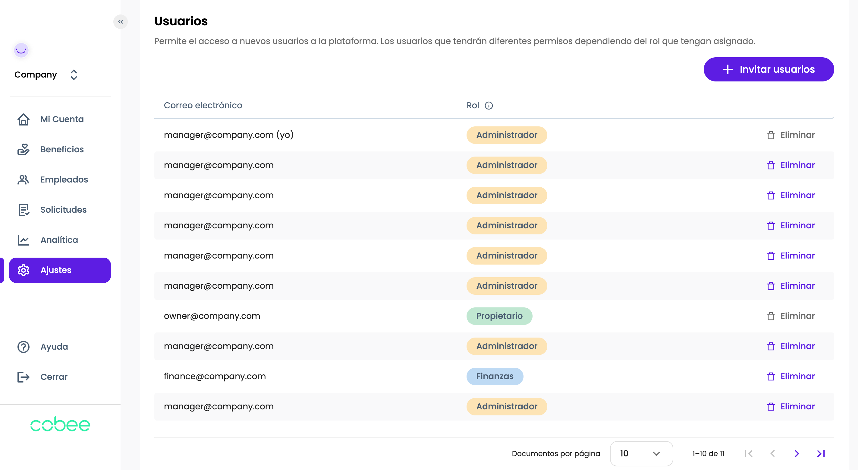
Task: Click the smiley company avatar
Action: (x=21, y=50)
